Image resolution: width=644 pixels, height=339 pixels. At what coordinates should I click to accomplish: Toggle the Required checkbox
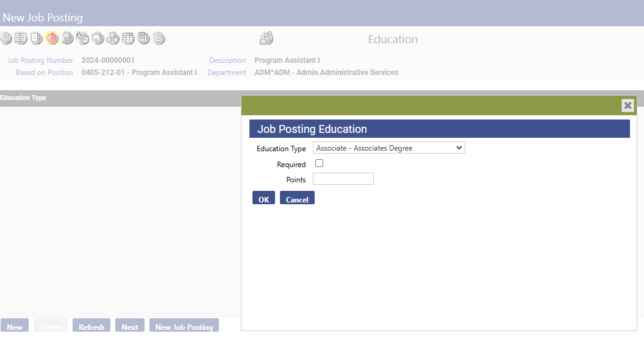click(x=319, y=163)
